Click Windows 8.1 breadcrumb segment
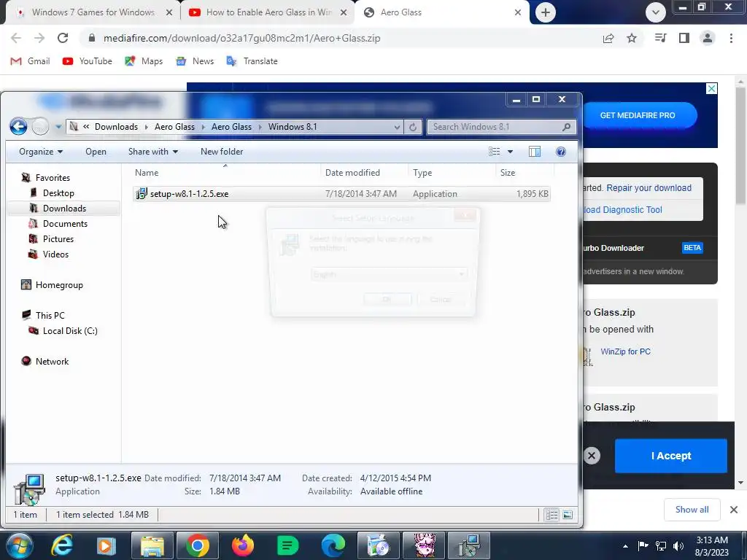747x560 pixels. tap(293, 127)
